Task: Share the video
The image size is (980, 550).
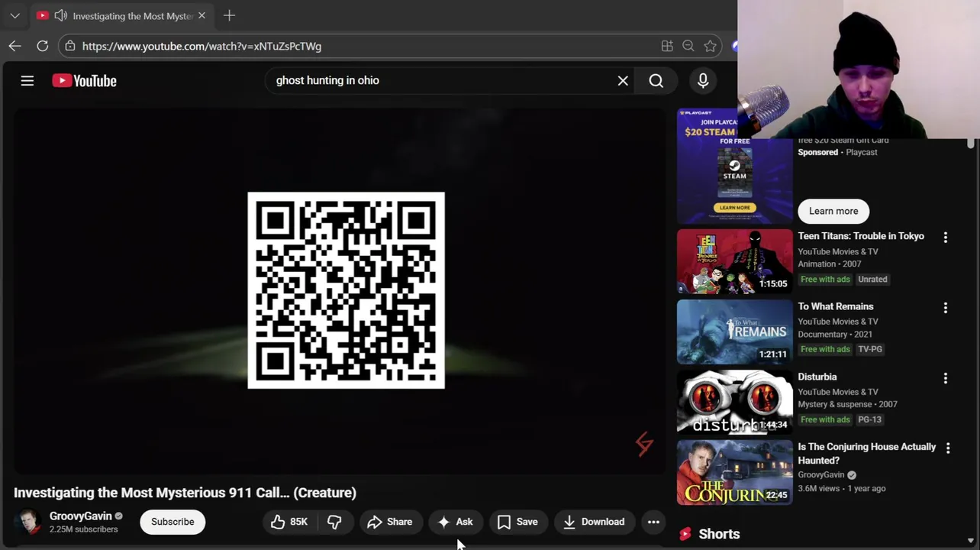Action: pos(390,522)
